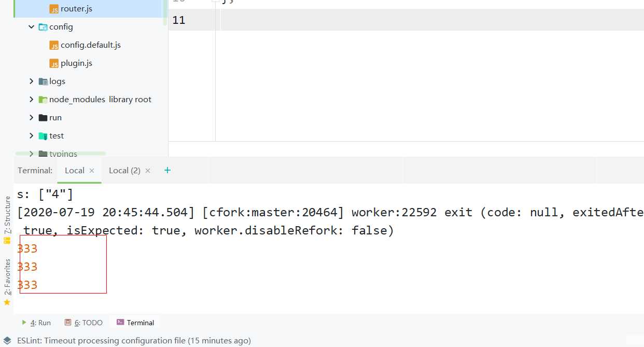This screenshot has width=644, height=347.
Task: Select the logs folder icon
Action: [x=43, y=81]
